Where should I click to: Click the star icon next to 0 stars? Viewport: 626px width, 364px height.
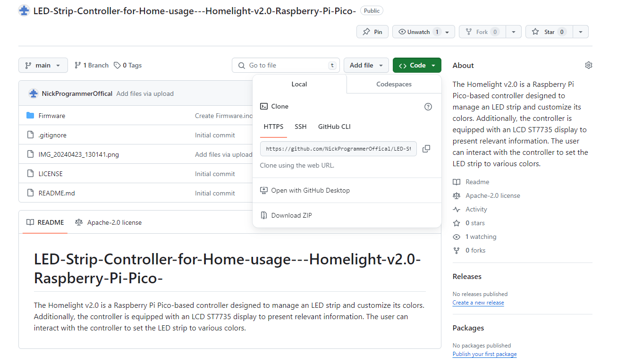[457, 223]
